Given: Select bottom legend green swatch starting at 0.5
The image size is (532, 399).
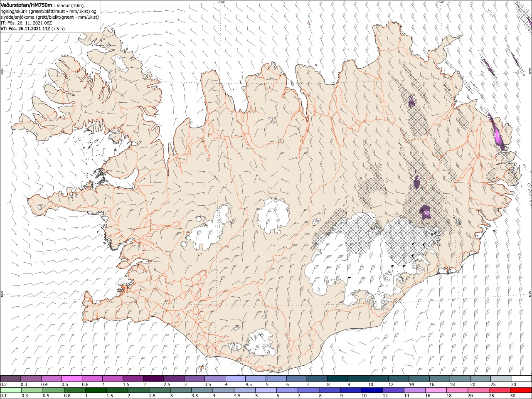Looking at the screenshot, I should coord(53,390).
